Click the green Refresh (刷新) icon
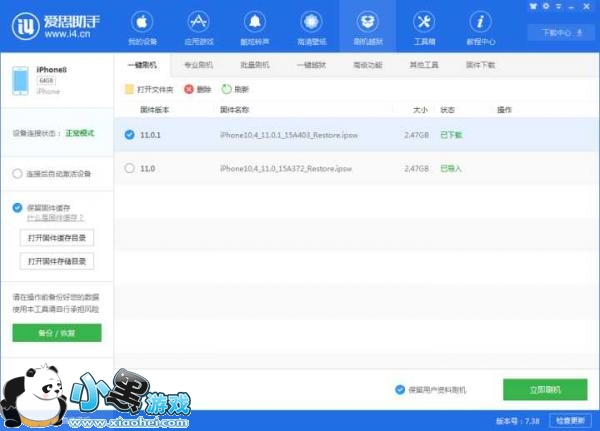 click(x=227, y=89)
